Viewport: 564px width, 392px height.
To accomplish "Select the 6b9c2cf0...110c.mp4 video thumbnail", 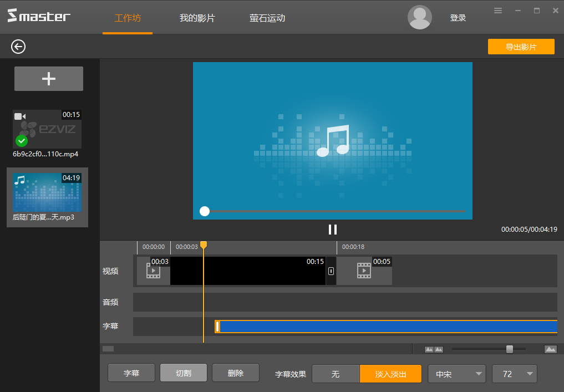I will tap(47, 129).
